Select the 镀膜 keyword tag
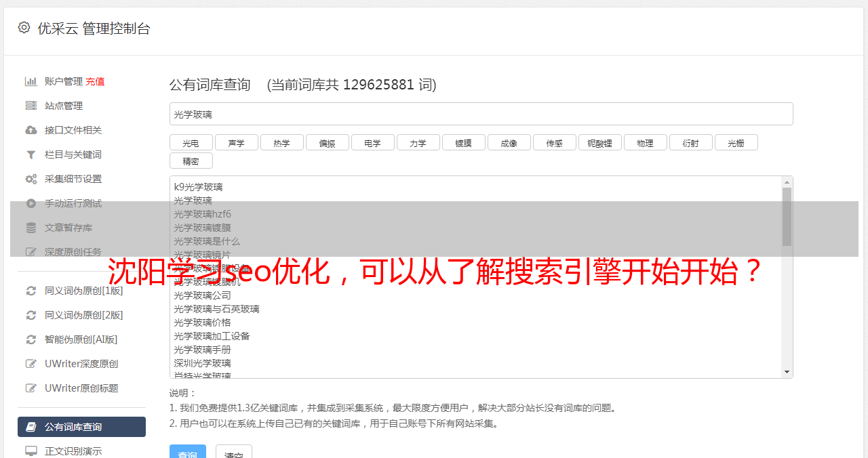 [463, 142]
